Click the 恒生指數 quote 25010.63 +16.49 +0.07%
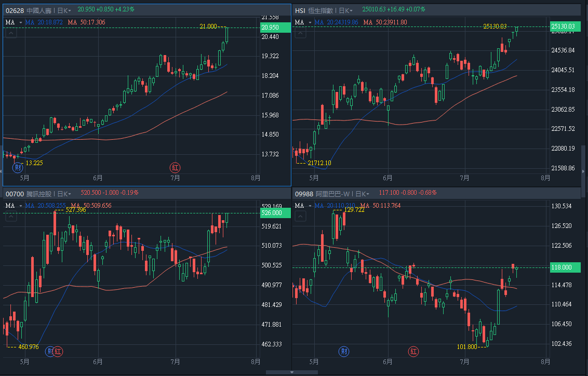The height and width of the screenshot is (376, 588). click(x=394, y=9)
